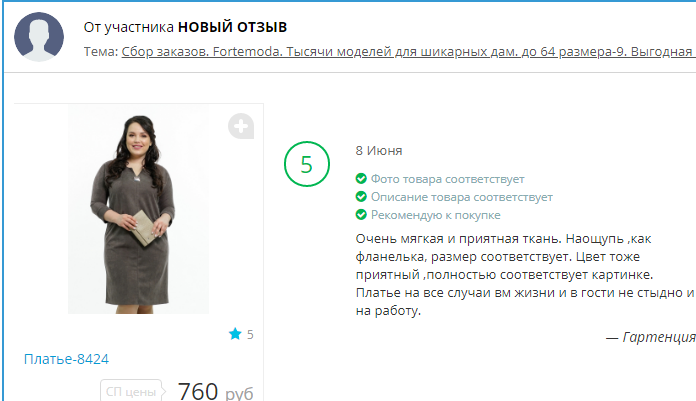Click the checkmark beside Рекомендую к покупке
696x401 pixels.
pyautogui.click(x=361, y=214)
